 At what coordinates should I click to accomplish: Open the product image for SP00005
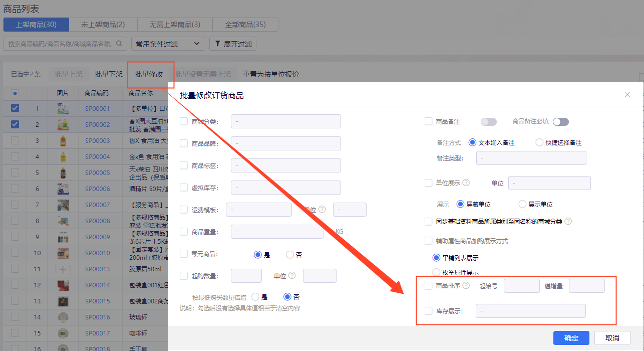[63, 172]
